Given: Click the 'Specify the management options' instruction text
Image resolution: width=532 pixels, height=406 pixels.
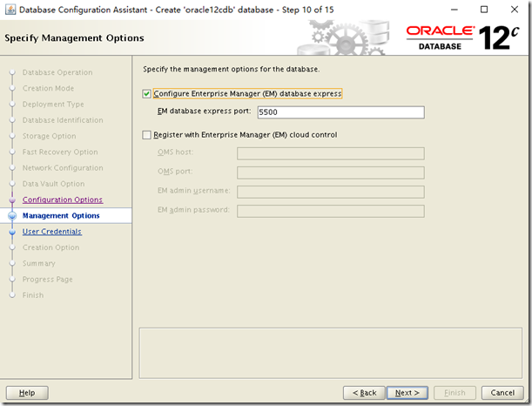Looking at the screenshot, I should pyautogui.click(x=231, y=69).
